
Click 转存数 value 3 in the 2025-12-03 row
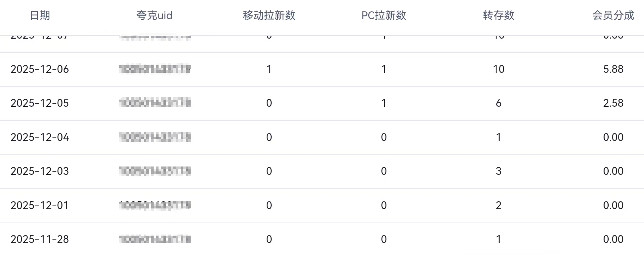499,171
